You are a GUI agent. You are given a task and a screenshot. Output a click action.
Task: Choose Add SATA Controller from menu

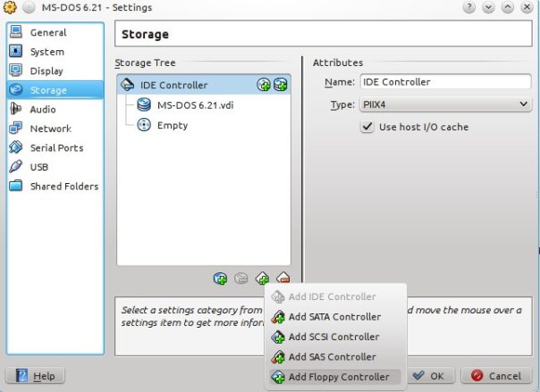click(335, 317)
